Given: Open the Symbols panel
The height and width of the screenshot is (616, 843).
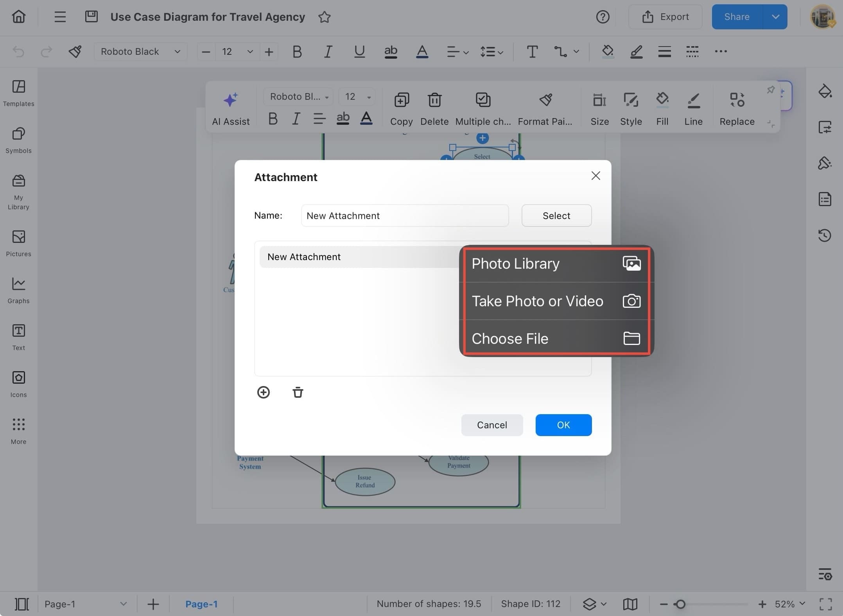Looking at the screenshot, I should pyautogui.click(x=18, y=140).
